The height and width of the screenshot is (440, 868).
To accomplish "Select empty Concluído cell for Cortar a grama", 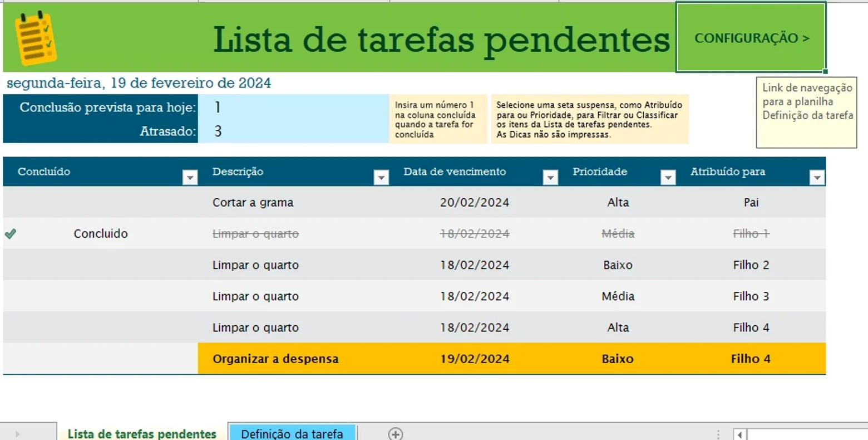I will click(101, 202).
